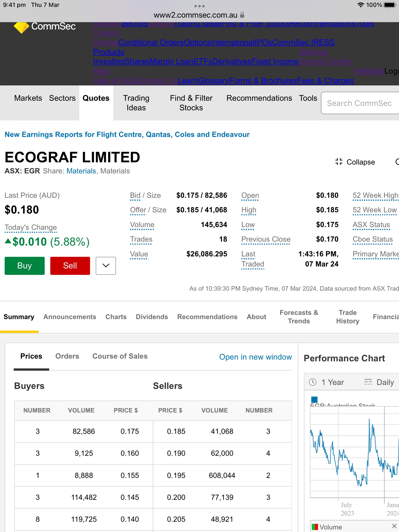
Task: Click the red-green Volume legend swatch
Action: click(315, 527)
